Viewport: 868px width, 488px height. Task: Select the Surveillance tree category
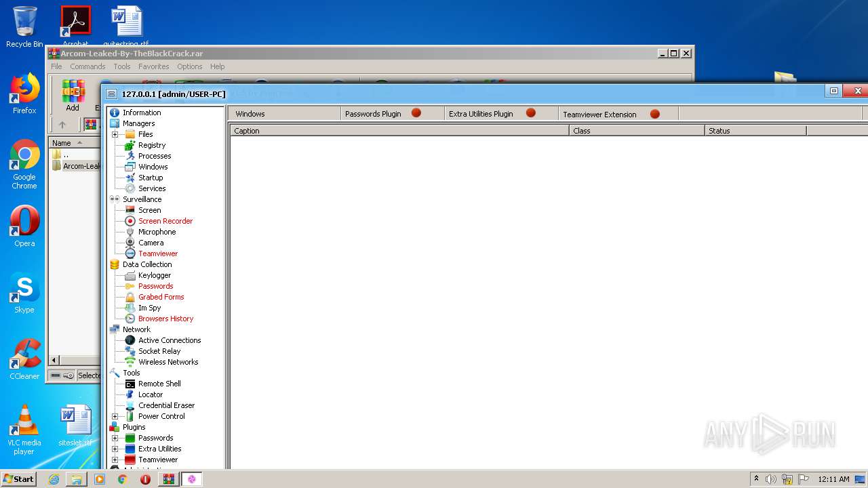(x=142, y=199)
